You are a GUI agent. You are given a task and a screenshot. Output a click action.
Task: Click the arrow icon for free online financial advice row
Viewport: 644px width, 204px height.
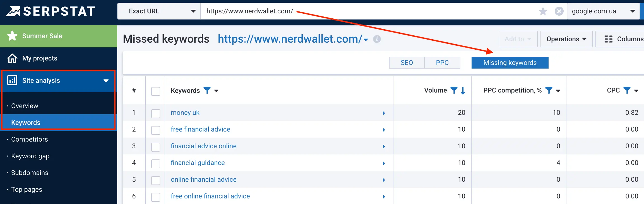(384, 197)
